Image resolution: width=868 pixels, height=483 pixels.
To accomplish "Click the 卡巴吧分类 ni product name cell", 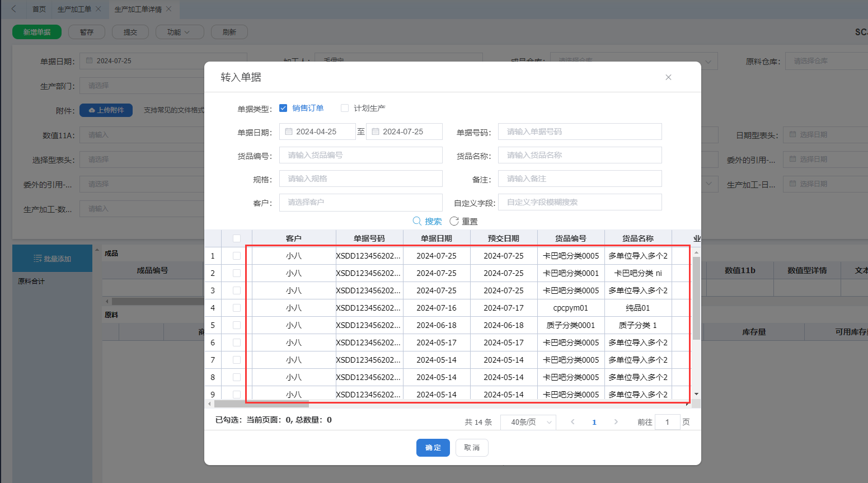I will click(638, 273).
